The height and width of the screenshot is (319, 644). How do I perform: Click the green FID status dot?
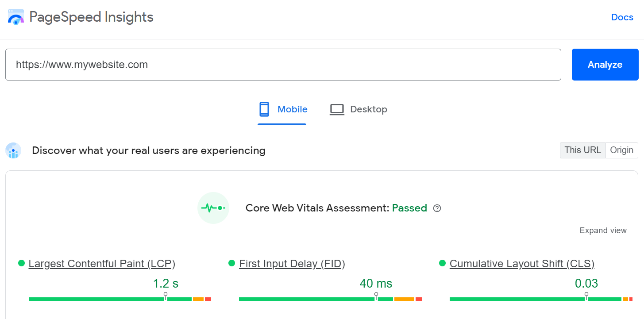231,263
